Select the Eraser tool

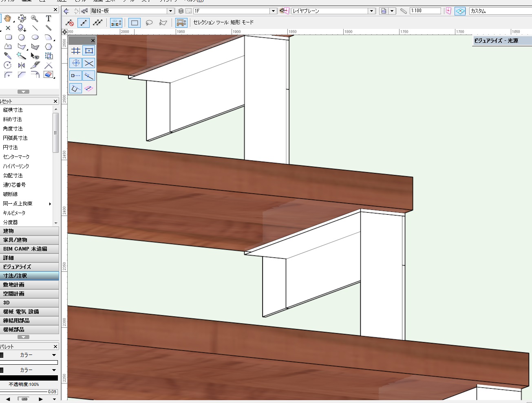[49, 75]
